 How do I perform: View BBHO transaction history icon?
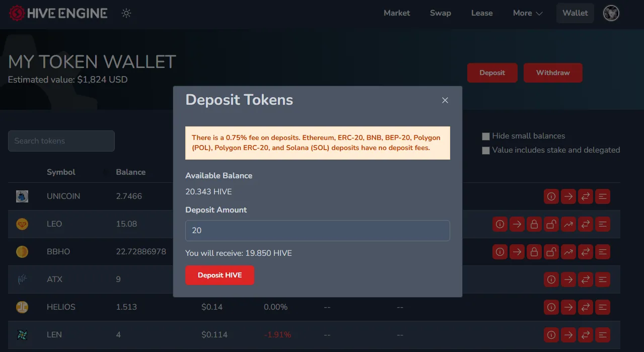(603, 252)
